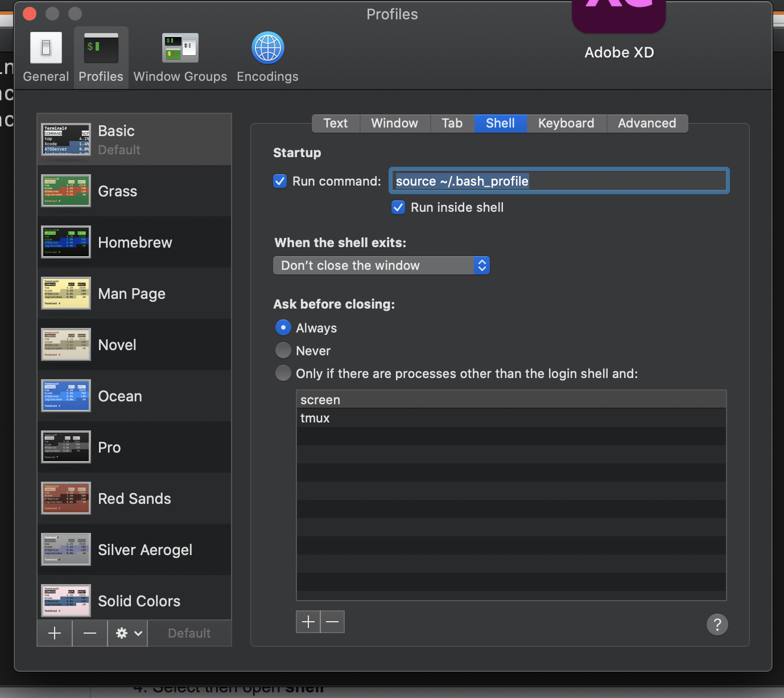
Task: Select the Basic profile thumbnail
Action: coord(66,139)
